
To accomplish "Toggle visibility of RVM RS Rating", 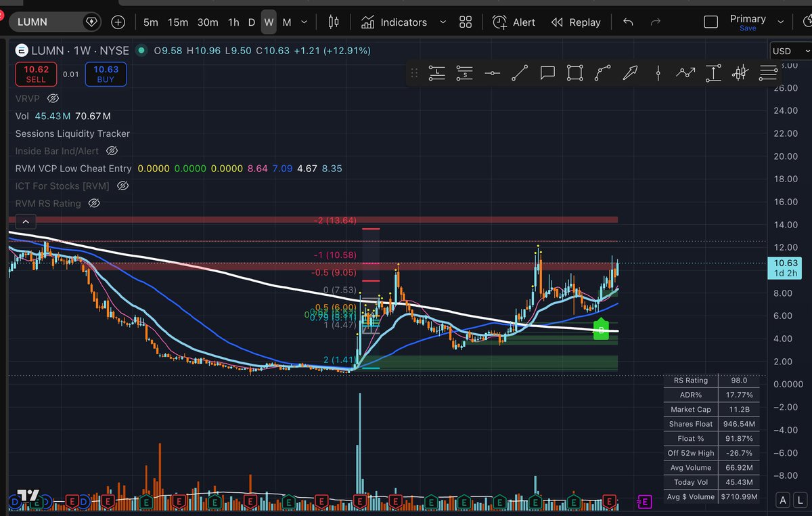I will click(94, 203).
